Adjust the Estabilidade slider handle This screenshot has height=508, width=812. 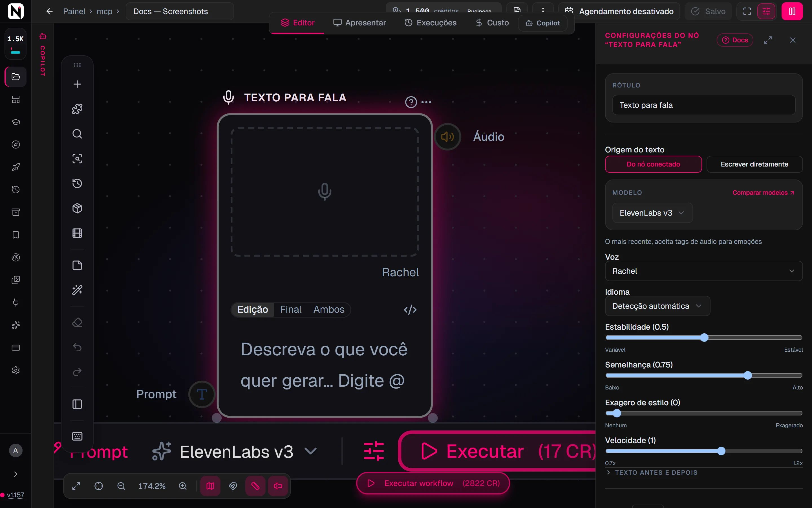pos(704,338)
